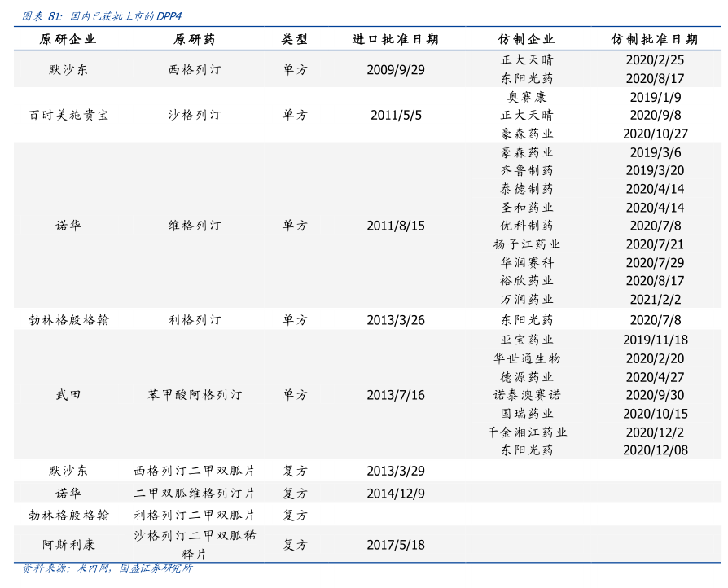Select the generic company '裕欣药业'
Viewport: 728px width, 588px height.
[527, 280]
